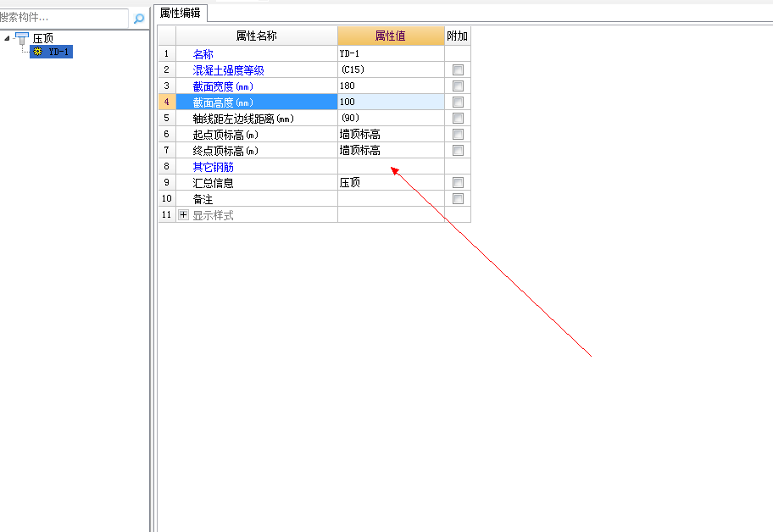Click the 显示样式 label
Screen dimensions: 773x532
tap(213, 215)
